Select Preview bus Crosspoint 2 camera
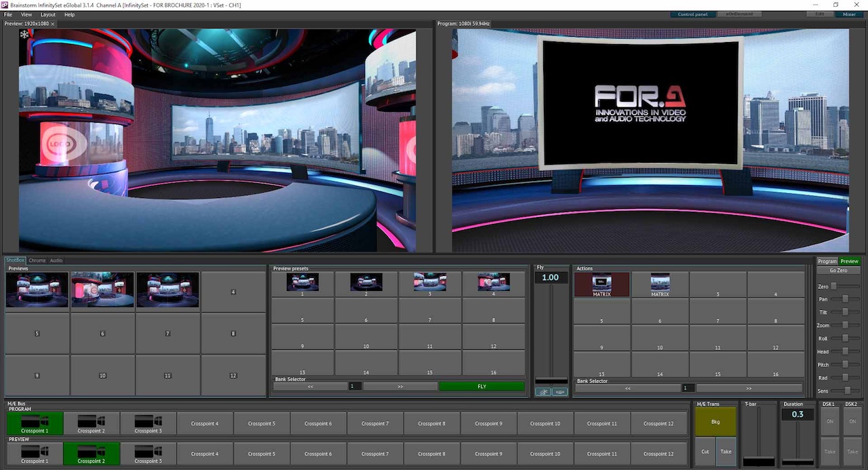 (92, 454)
